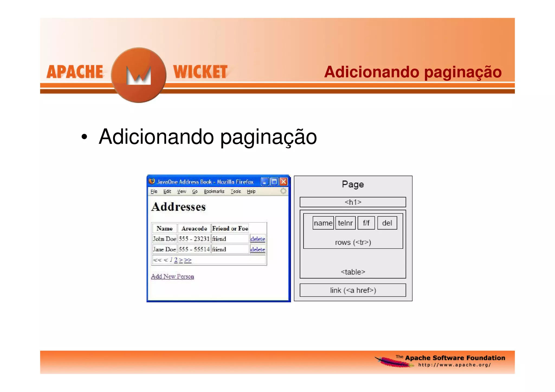Click the Page title in the diagram
The image size is (555, 392).
point(353,184)
